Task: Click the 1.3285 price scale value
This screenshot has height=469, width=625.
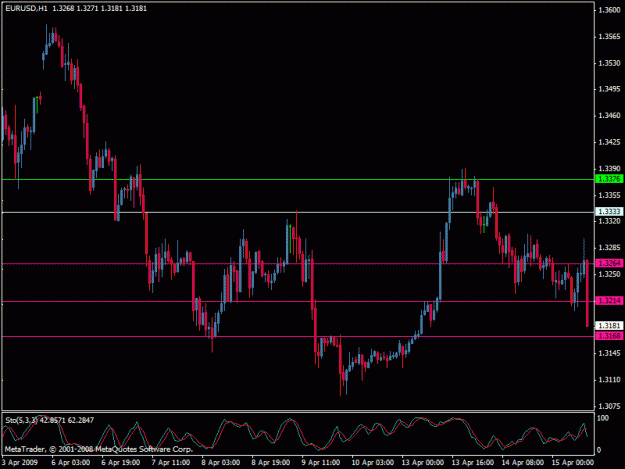Action: point(609,247)
